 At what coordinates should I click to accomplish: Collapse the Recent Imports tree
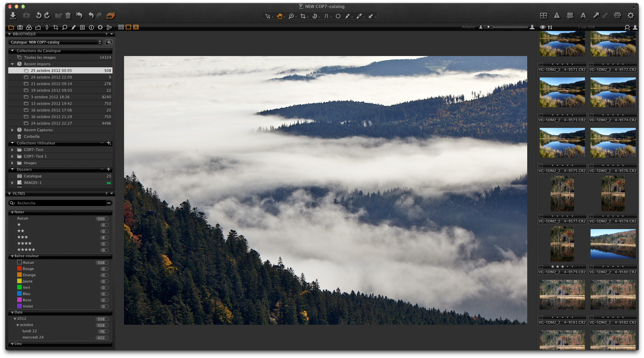13,64
